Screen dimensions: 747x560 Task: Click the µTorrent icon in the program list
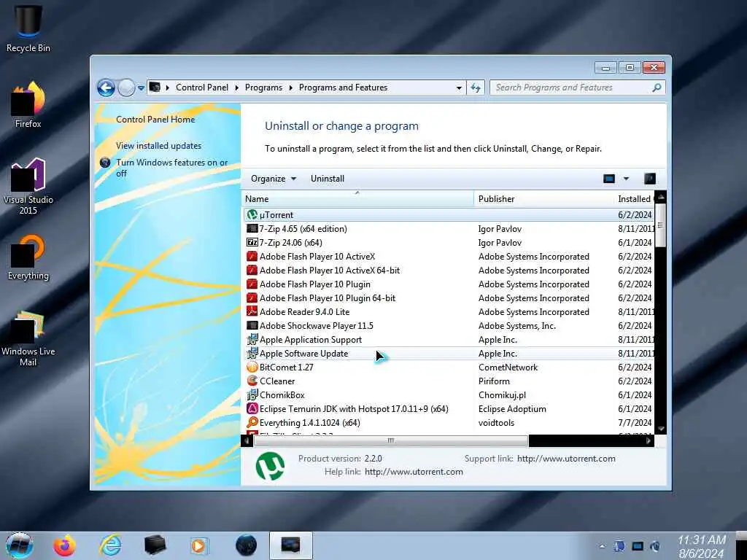tap(252, 215)
